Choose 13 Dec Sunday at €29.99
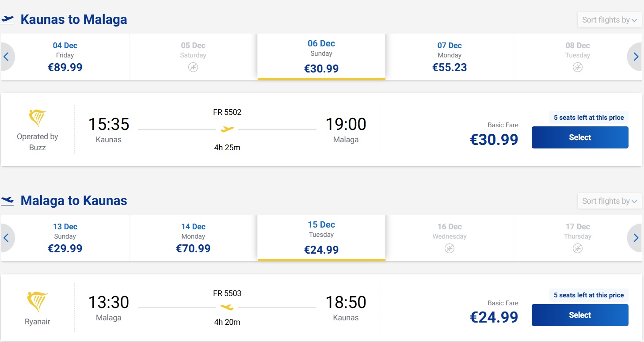 (x=65, y=238)
